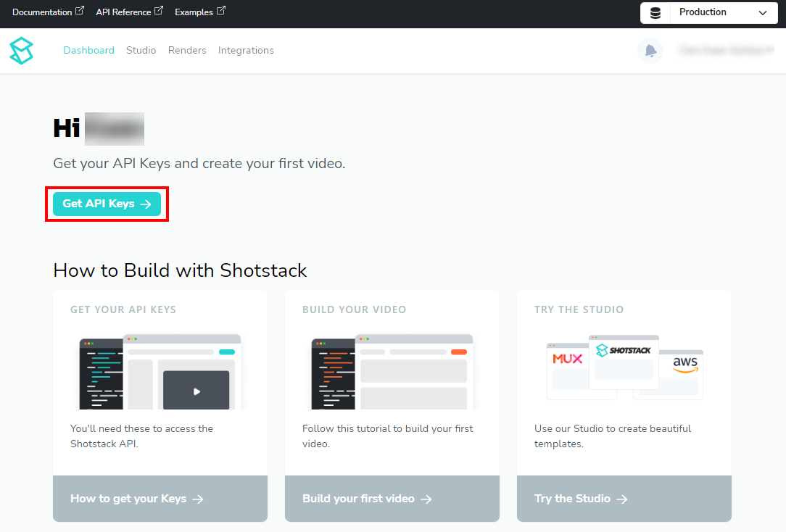Click external link icon next to Documentation
Screen dimensions: 786x532
[x=80, y=11]
